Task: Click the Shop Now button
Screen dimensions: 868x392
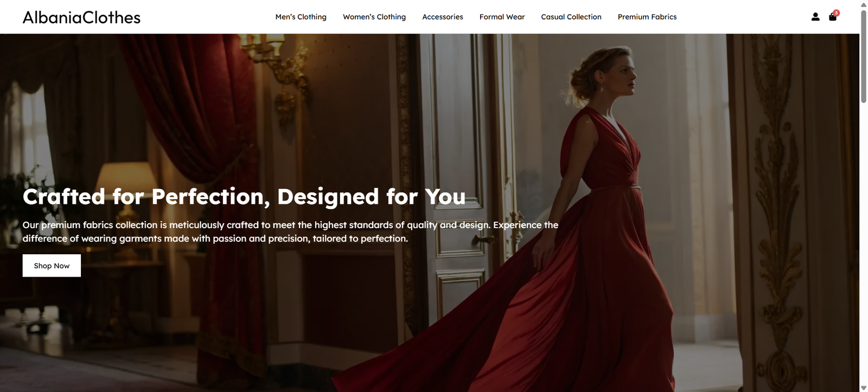Action: pos(52,266)
